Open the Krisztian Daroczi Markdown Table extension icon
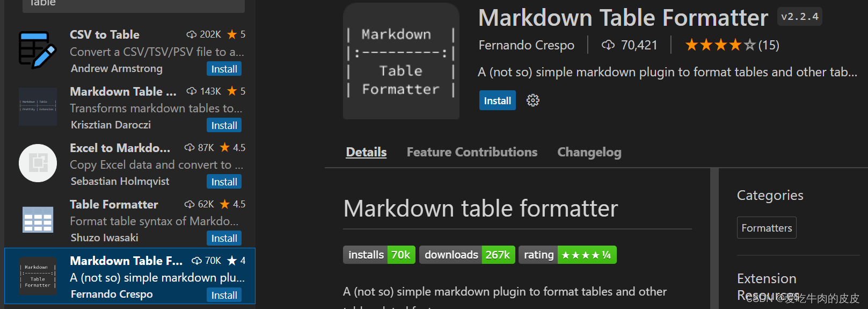The width and height of the screenshot is (868, 309). point(38,106)
